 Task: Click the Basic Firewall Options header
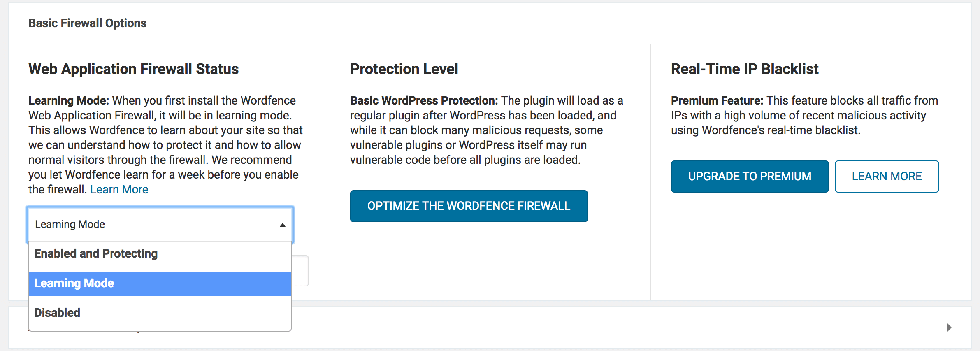pyautogui.click(x=87, y=23)
